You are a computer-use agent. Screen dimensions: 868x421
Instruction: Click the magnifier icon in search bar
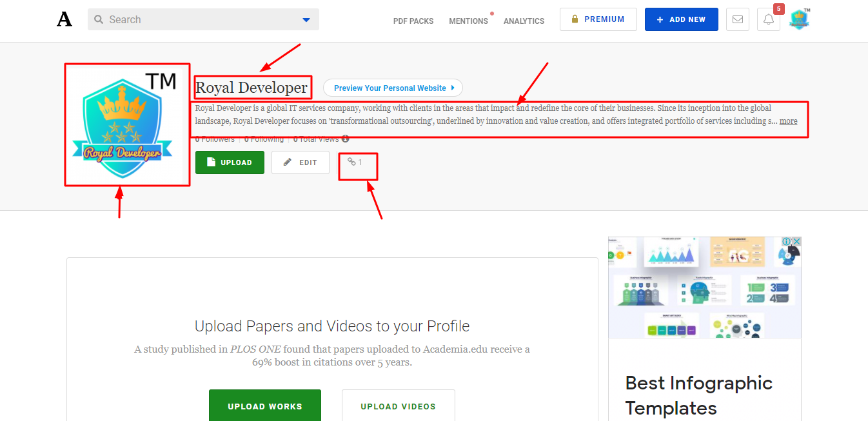pyautogui.click(x=99, y=19)
